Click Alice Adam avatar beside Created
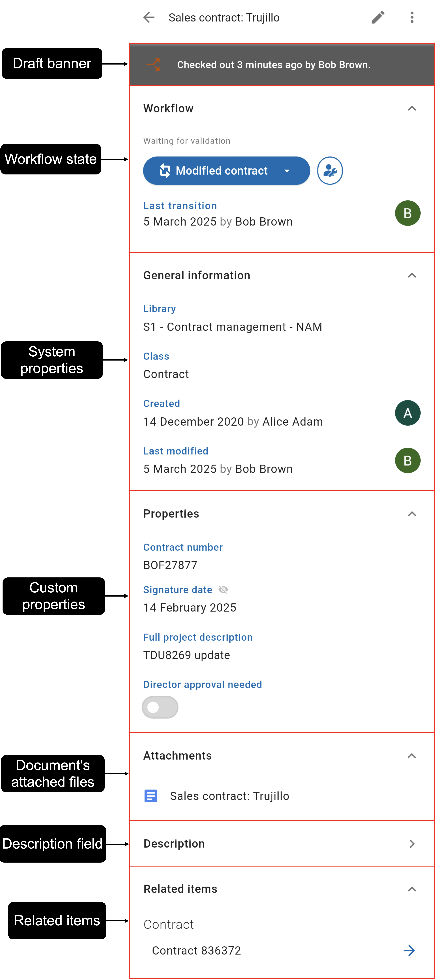 (x=408, y=413)
